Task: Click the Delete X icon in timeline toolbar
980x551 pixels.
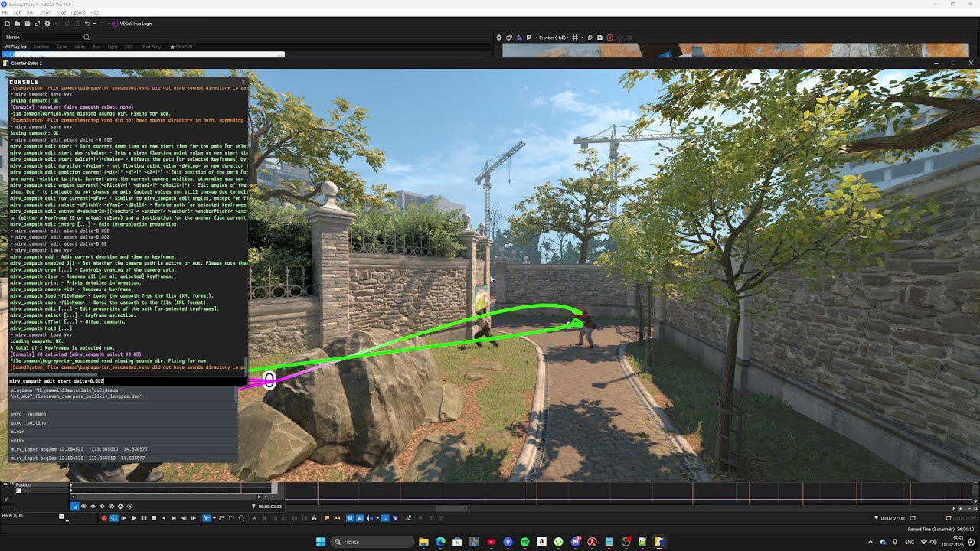Action: pyautogui.click(x=255, y=518)
